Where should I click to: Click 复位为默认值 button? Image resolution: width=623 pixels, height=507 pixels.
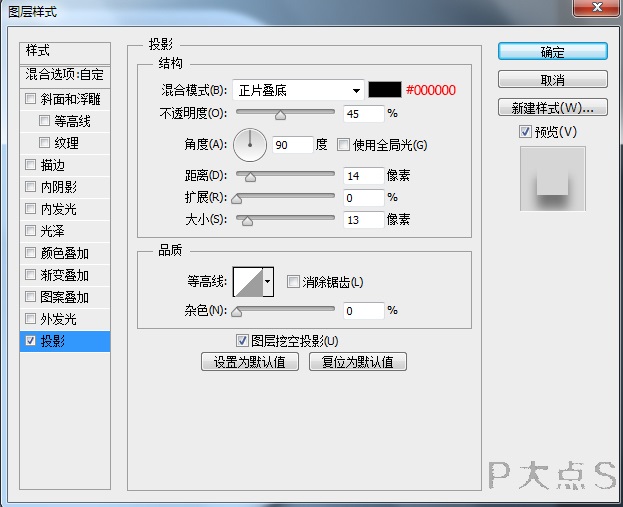click(358, 362)
